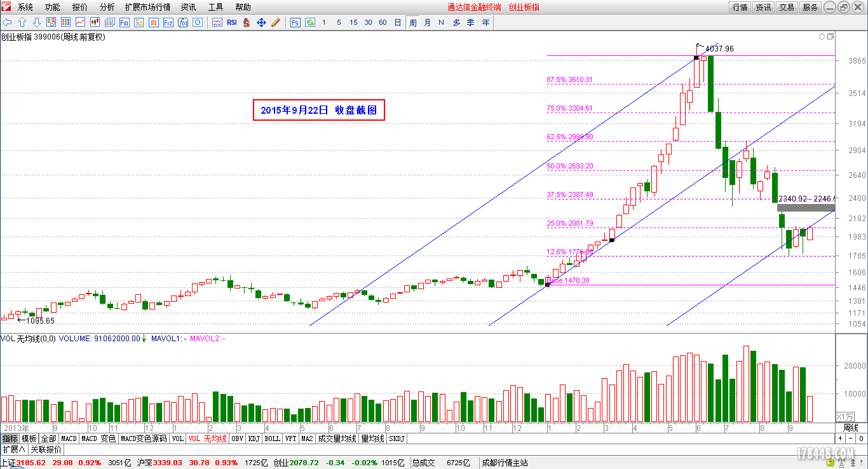Switch to 15-minute period
This screenshot has height=469, width=868.
point(353,22)
